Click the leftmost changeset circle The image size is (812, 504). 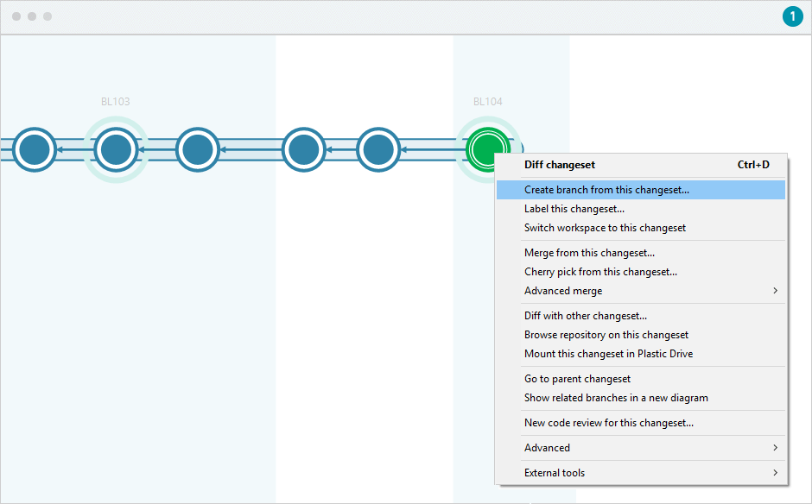(33, 148)
